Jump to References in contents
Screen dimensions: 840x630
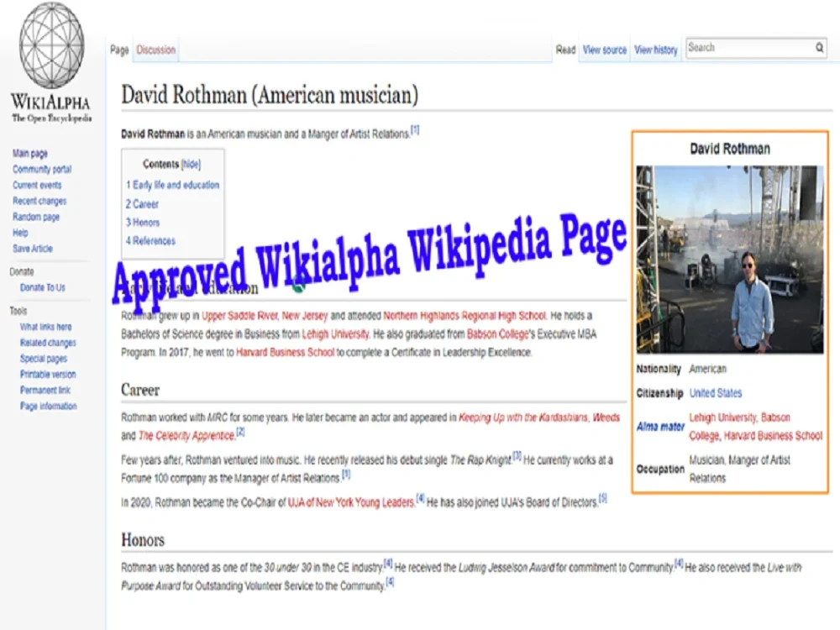150,241
